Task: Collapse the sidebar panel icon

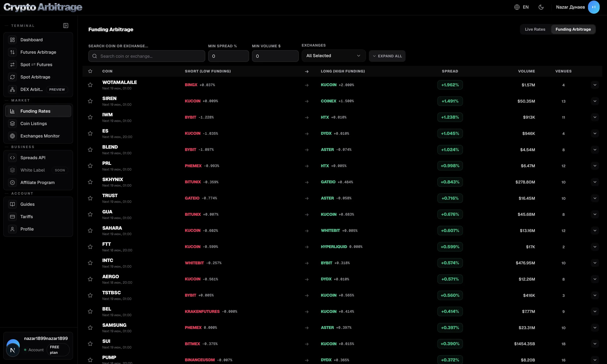Action: pyautogui.click(x=66, y=26)
